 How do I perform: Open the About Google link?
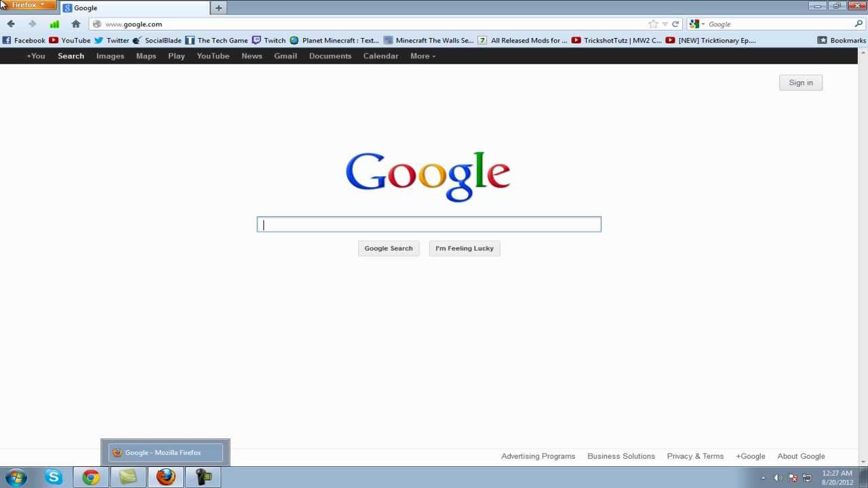point(801,456)
